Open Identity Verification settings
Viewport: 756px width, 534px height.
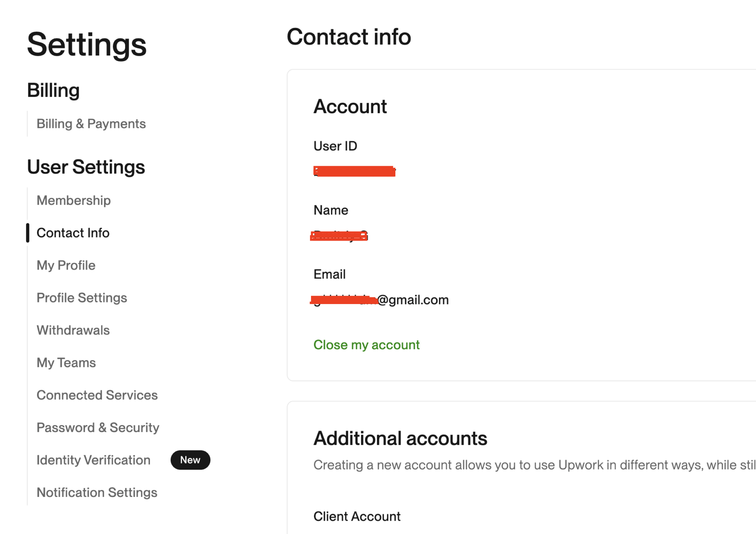click(93, 460)
